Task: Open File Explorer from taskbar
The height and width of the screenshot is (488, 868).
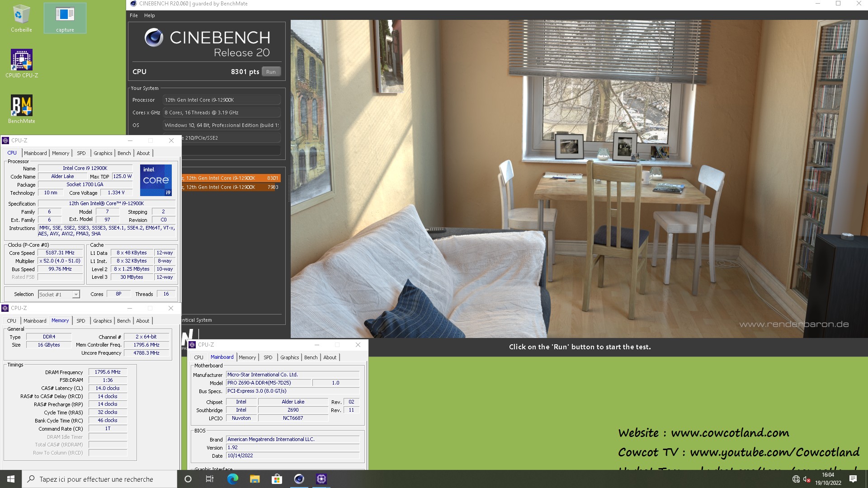Action: coord(255,479)
